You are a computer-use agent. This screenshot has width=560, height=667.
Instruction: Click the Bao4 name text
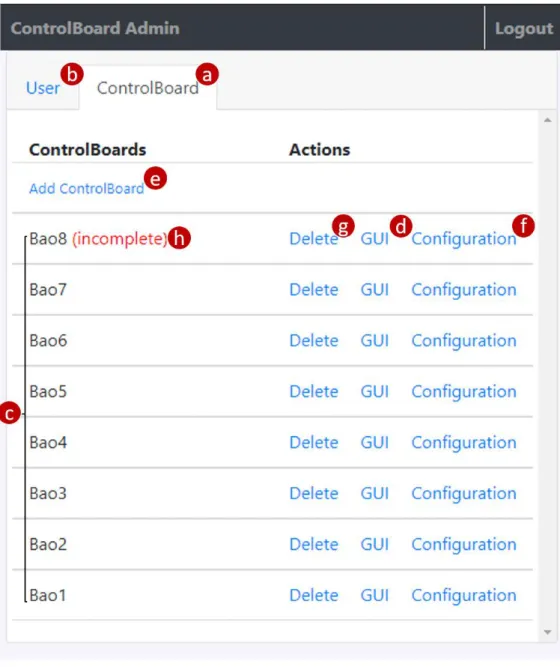(48, 442)
